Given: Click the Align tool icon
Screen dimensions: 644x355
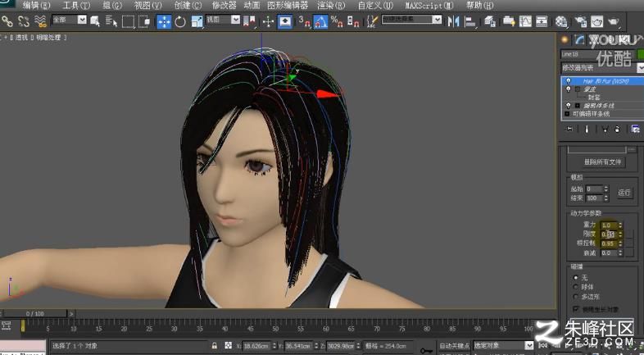Looking at the screenshot, I should point(469,21).
